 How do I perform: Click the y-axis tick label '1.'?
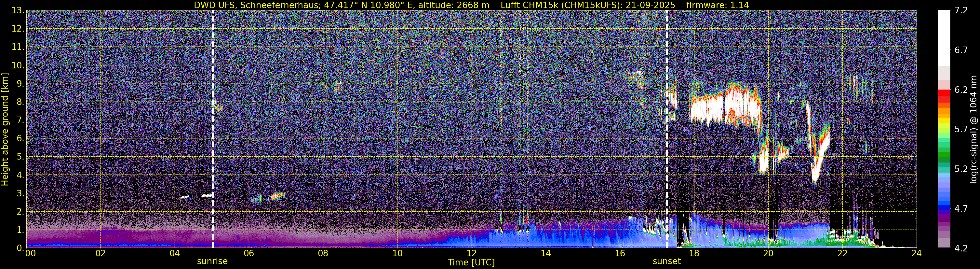[20, 230]
